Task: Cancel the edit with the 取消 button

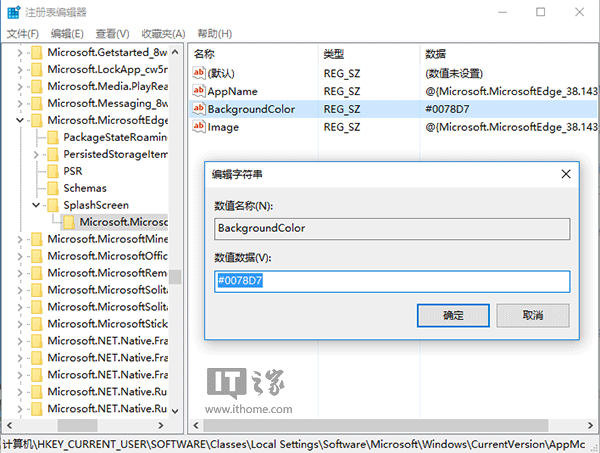Action: click(x=533, y=316)
